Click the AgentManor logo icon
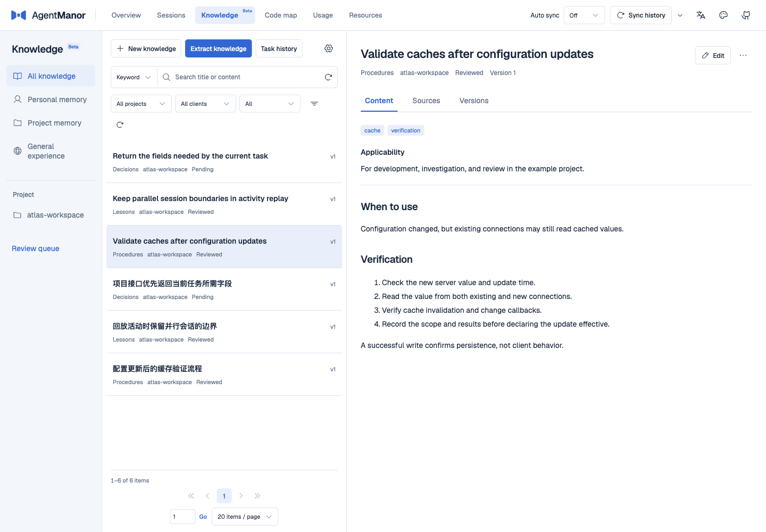The height and width of the screenshot is (532, 766). pyautogui.click(x=19, y=15)
